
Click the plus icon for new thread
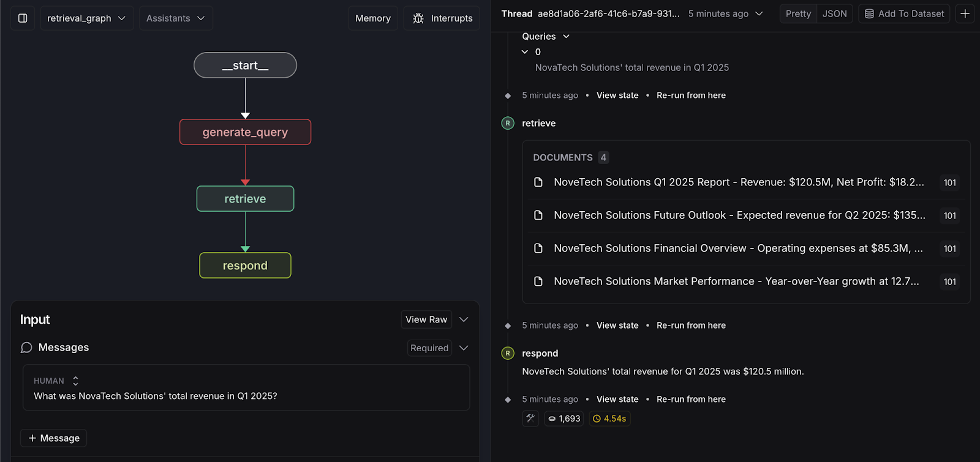(x=965, y=13)
